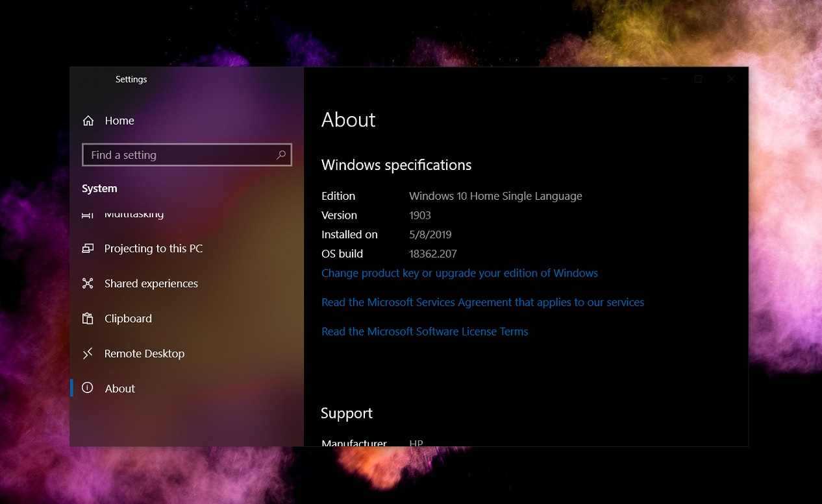
Task: Select the About info icon in the sidebar
Action: tap(88, 388)
